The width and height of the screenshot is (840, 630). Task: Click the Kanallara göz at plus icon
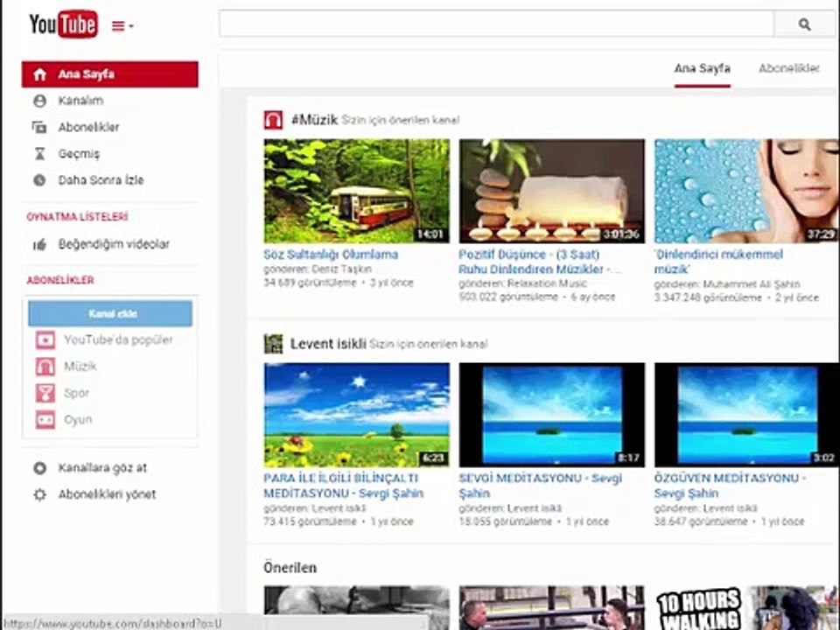[39, 468]
